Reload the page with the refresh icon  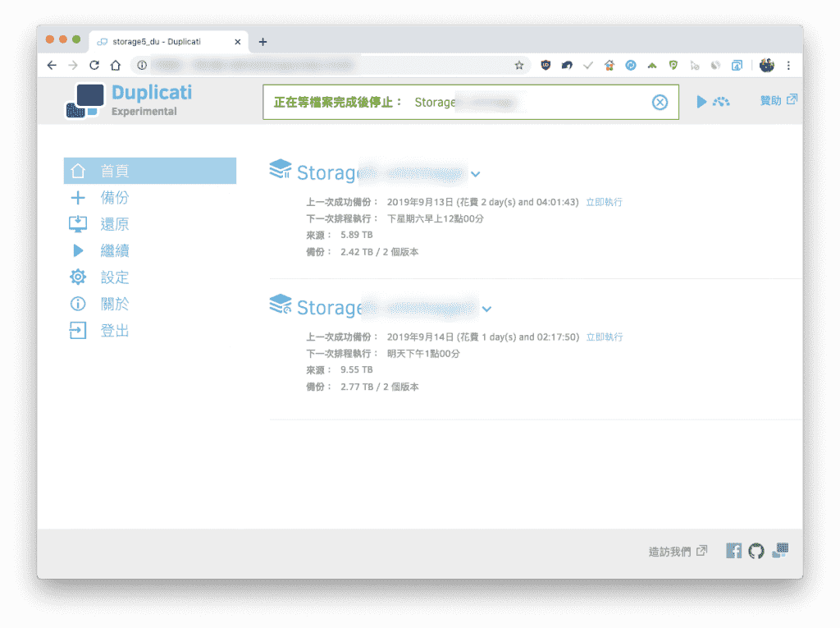coord(94,66)
